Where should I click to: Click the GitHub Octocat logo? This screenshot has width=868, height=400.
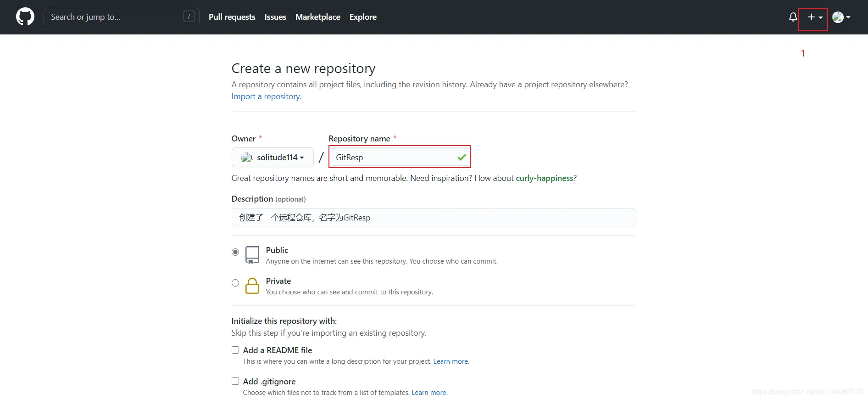click(x=25, y=17)
